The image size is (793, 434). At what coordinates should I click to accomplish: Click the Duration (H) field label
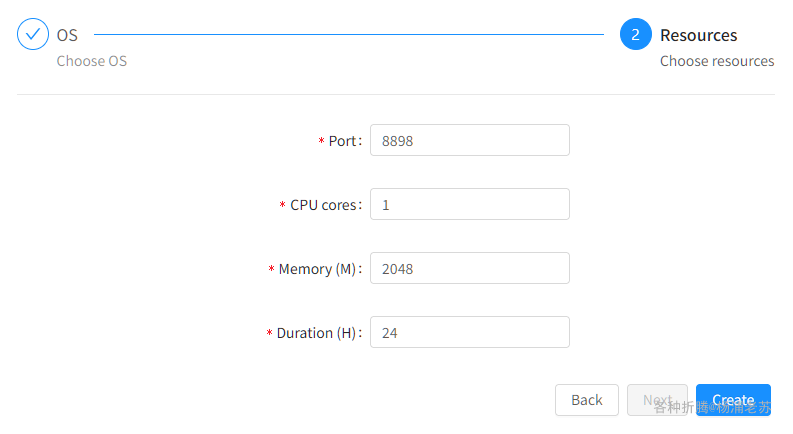tap(317, 333)
